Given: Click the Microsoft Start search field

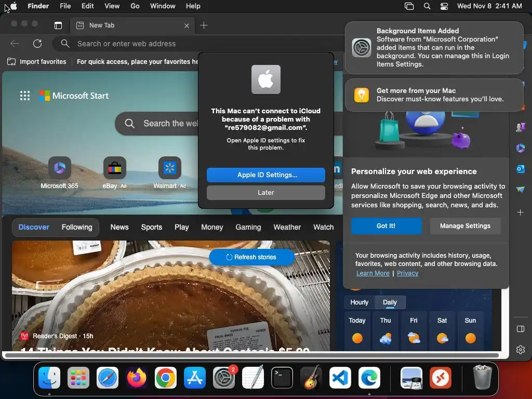Looking at the screenshot, I should pyautogui.click(x=157, y=124).
